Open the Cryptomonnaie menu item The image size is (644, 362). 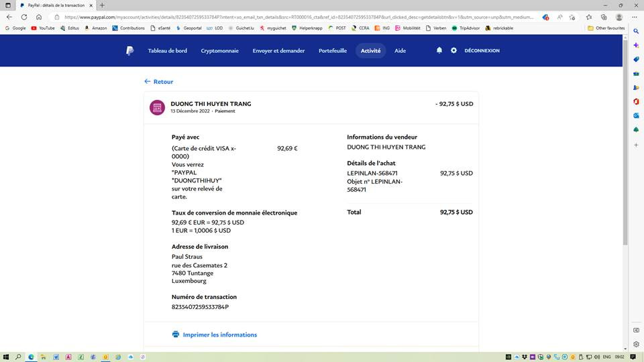(x=220, y=51)
